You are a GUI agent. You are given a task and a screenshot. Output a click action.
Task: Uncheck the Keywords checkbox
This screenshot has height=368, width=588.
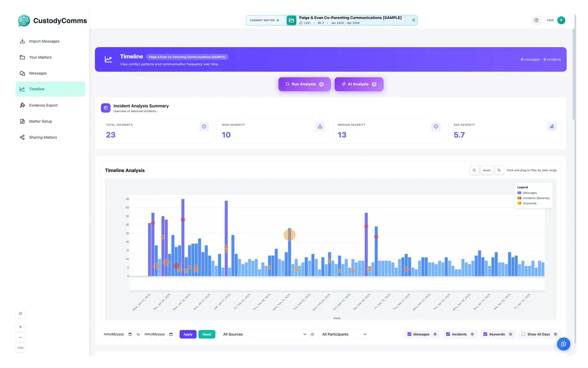(485, 334)
